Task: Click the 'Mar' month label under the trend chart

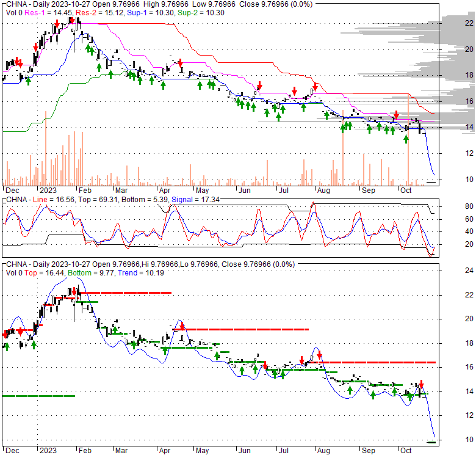Action: [121, 451]
